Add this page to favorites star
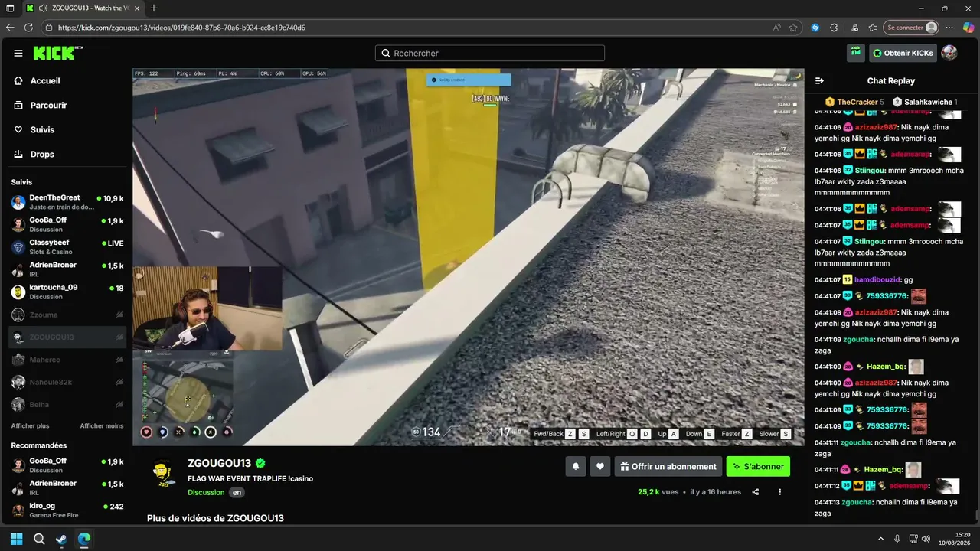 click(794, 28)
